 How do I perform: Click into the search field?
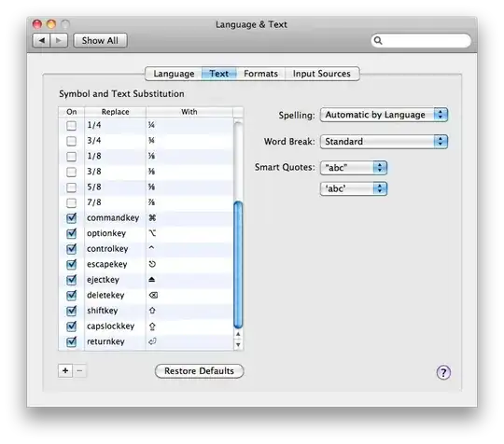(x=421, y=40)
